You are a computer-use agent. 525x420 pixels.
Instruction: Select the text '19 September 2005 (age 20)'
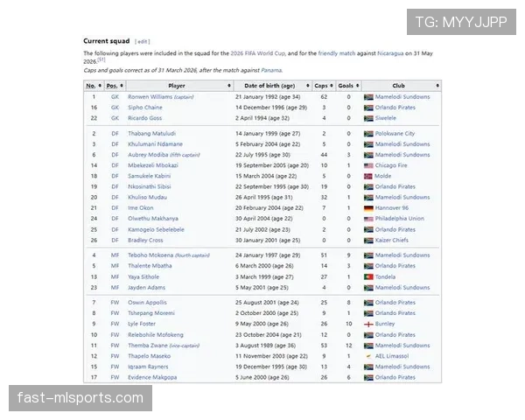pos(272,165)
